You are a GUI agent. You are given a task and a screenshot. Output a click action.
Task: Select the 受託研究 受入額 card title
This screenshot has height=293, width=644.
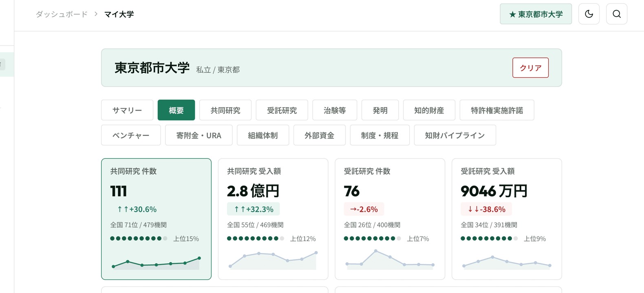click(487, 171)
